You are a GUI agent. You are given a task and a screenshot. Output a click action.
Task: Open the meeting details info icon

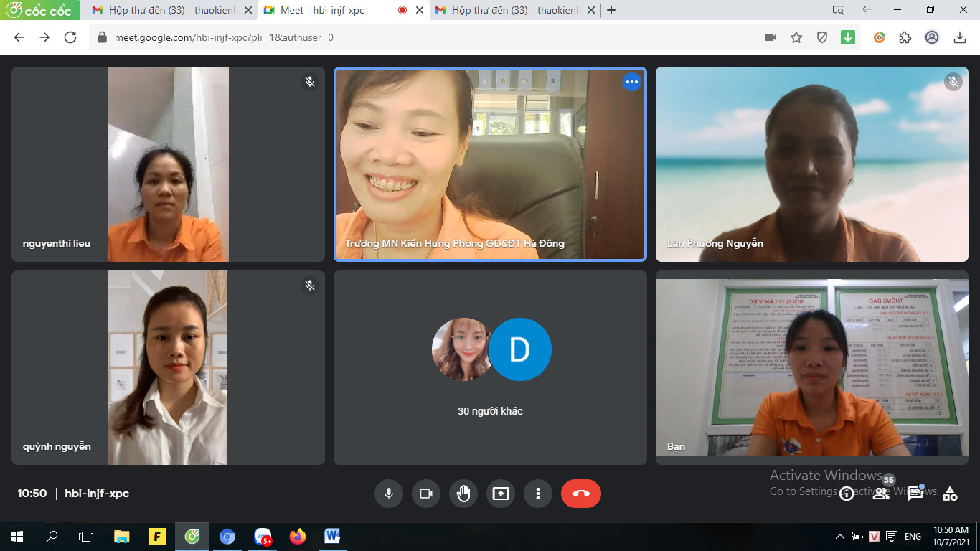coord(847,494)
